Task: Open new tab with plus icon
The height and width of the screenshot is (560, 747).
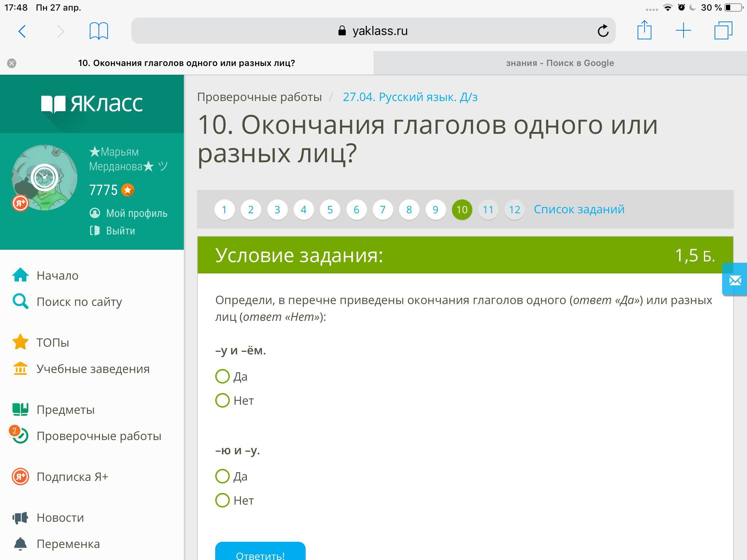Action: (x=683, y=31)
